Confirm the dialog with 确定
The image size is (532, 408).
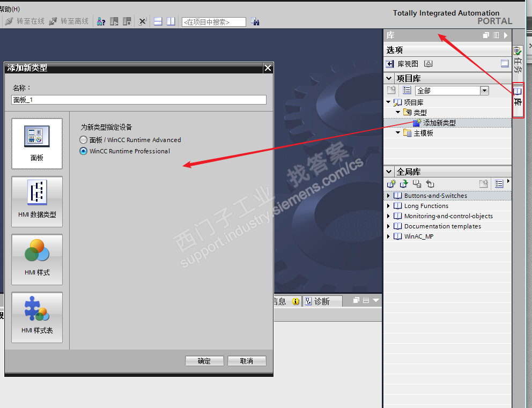pyautogui.click(x=204, y=361)
